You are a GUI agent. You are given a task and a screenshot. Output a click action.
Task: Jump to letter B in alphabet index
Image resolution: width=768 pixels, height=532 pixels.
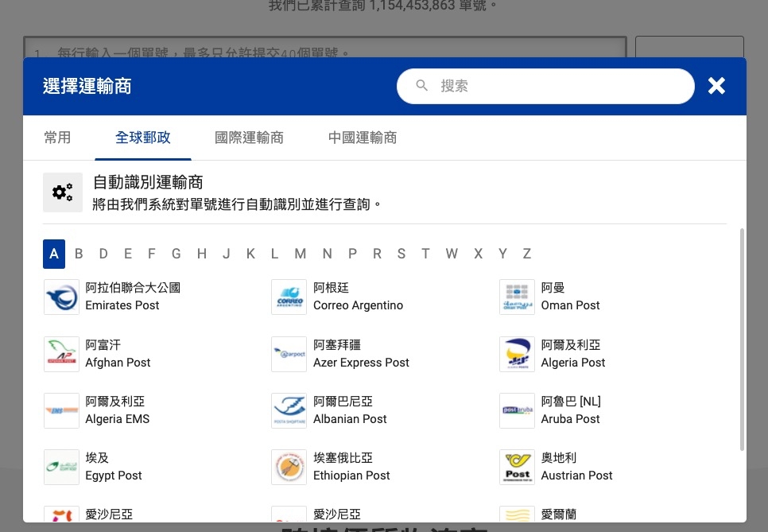[x=79, y=254]
